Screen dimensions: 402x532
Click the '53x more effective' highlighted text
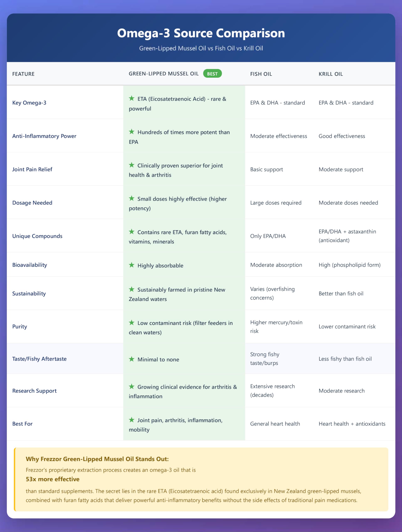pyautogui.click(x=52, y=479)
